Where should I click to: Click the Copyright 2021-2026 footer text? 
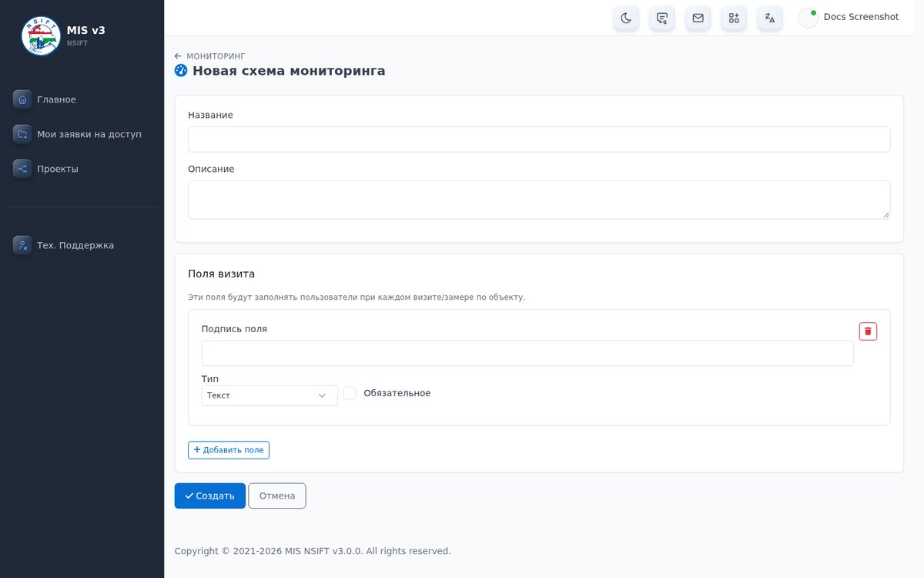[x=313, y=551]
